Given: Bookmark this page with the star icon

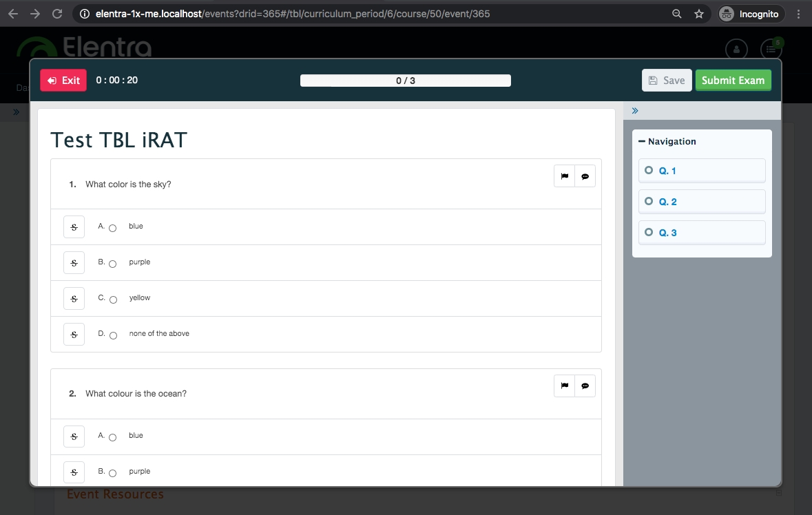Looking at the screenshot, I should [698, 14].
